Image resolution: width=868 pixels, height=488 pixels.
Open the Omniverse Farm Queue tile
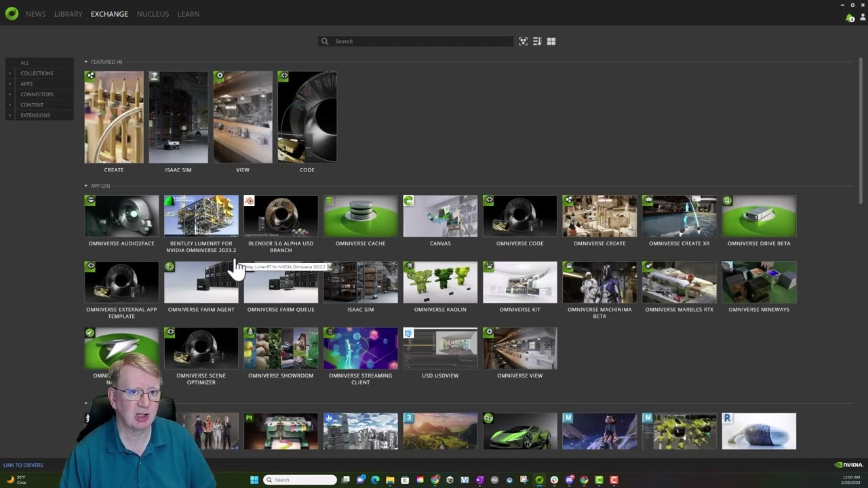coord(281,287)
